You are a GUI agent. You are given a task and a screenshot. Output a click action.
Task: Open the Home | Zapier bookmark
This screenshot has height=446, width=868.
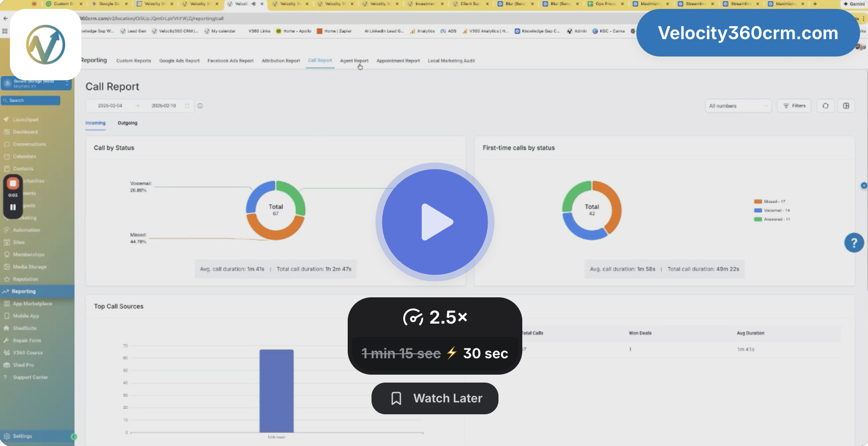(x=334, y=31)
